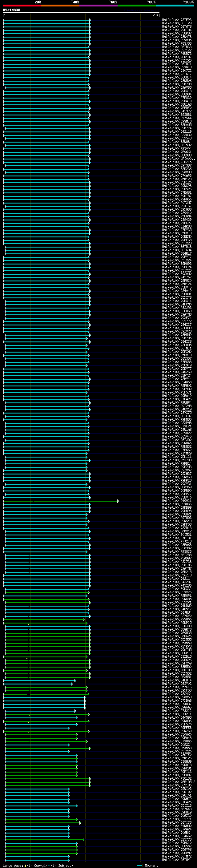Select hit label UniRef100_O49921
This screenshot has width=197, height=868.
point(177,501)
